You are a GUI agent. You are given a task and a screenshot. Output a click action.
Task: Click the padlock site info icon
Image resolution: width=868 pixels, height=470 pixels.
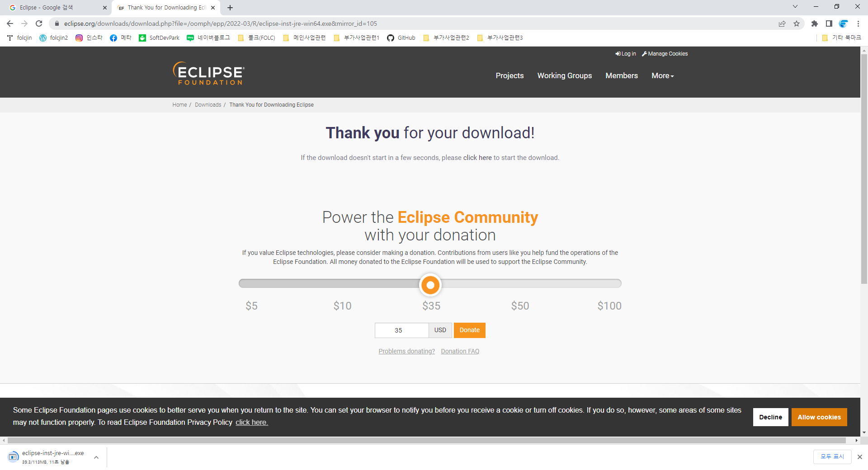point(57,23)
